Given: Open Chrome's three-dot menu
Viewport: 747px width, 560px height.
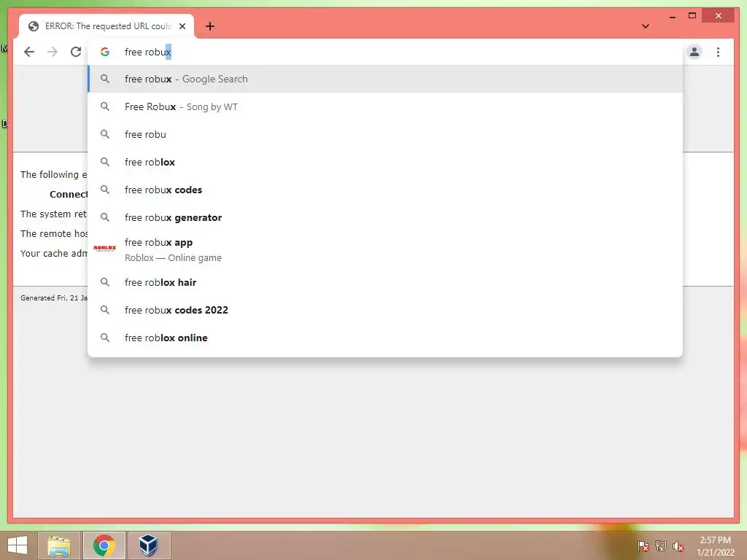Looking at the screenshot, I should 718,52.
